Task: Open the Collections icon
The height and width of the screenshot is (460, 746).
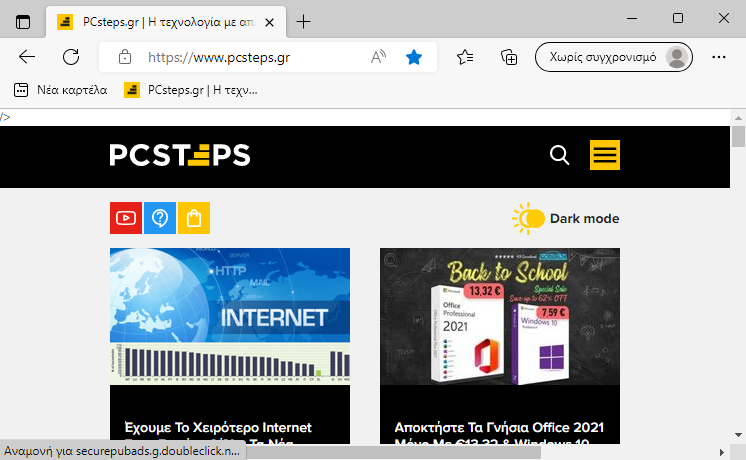Action: 509,57
